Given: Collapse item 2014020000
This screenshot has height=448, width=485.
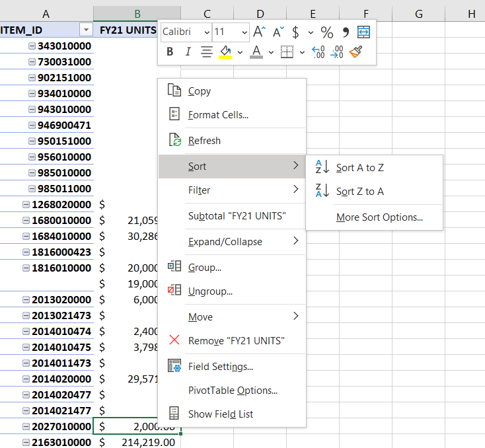Looking at the screenshot, I should click(26, 379).
